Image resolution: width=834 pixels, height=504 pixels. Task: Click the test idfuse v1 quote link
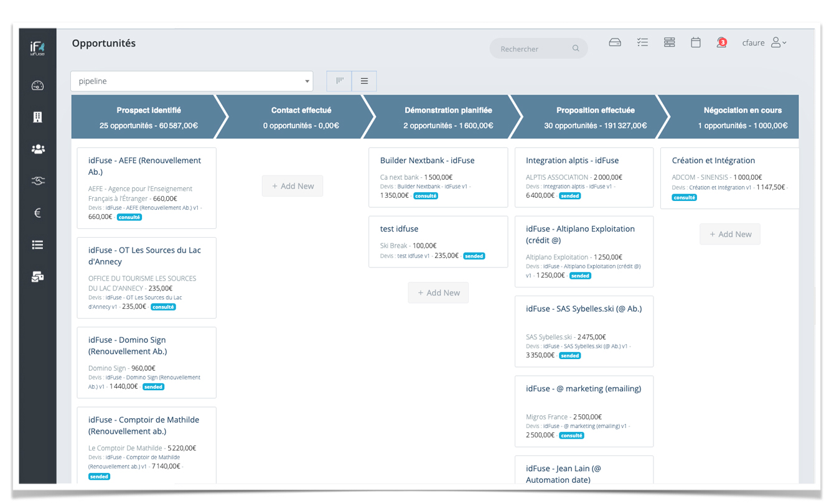[x=413, y=256]
